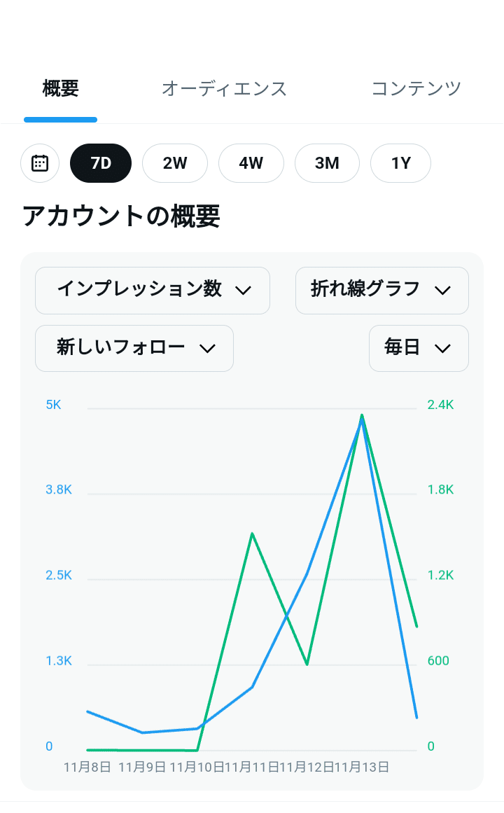Click the アカウントの概要 heading
Viewport: 504px width, 813px height.
(x=121, y=216)
